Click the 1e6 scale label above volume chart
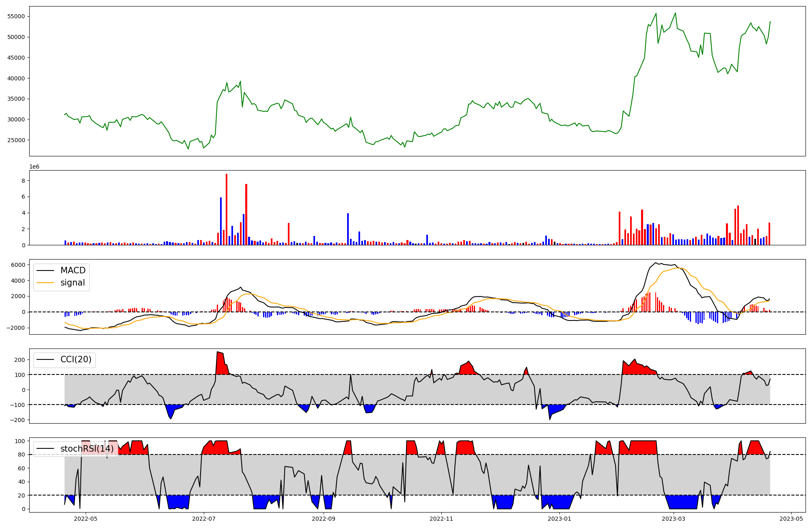Image resolution: width=812 pixels, height=528 pixels. [x=34, y=167]
